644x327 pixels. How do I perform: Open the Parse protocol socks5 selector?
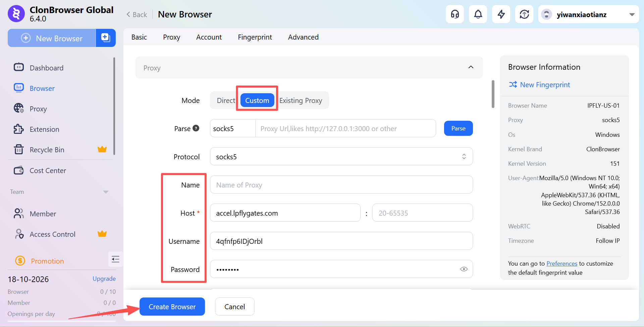coord(232,128)
